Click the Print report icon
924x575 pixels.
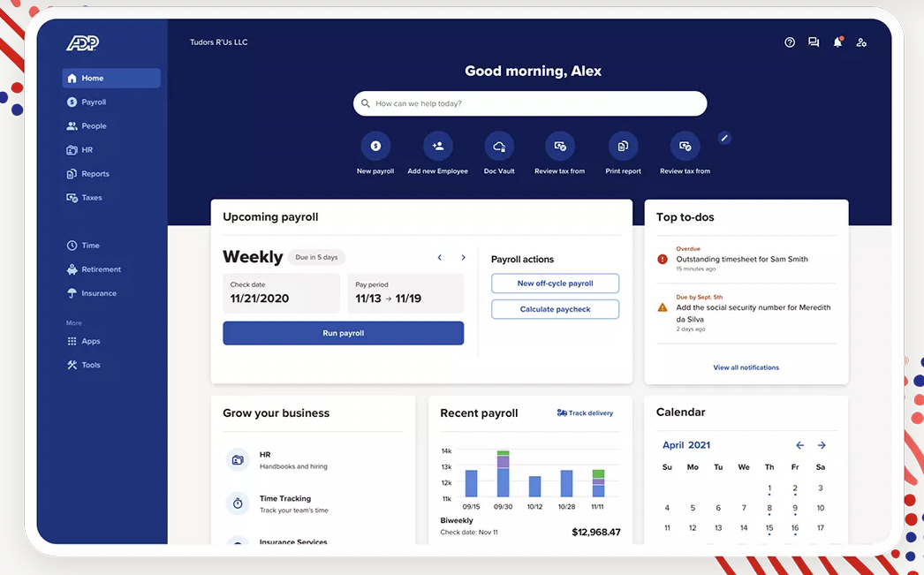623,146
